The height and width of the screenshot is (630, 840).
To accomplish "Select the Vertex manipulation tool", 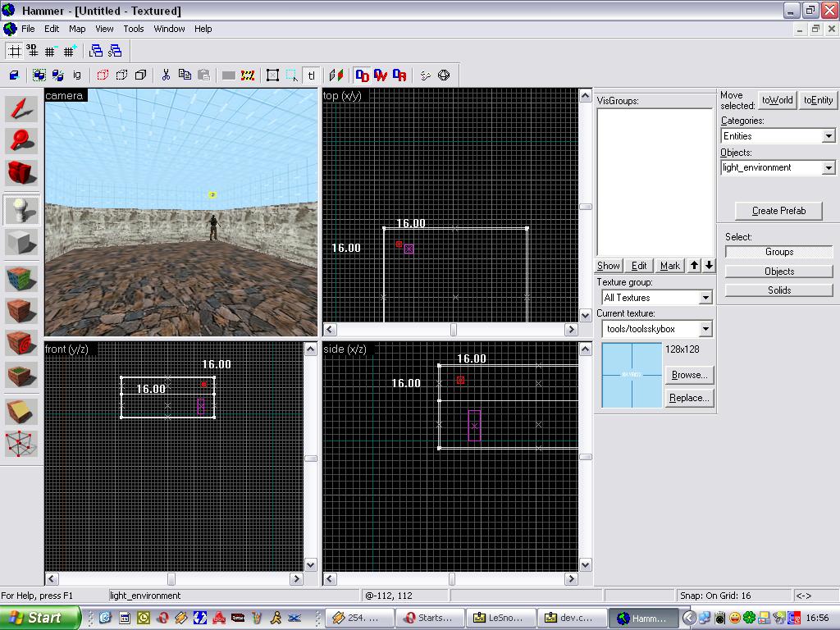I will point(21,444).
